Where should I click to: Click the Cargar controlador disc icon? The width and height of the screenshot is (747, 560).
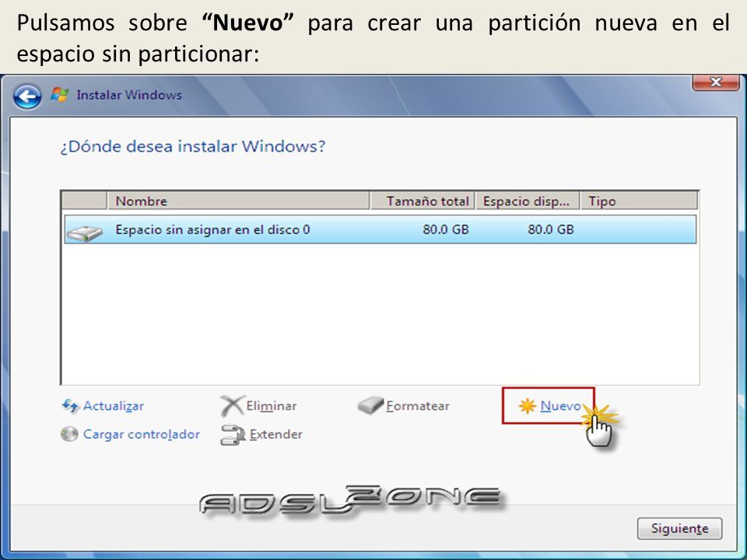point(69,434)
